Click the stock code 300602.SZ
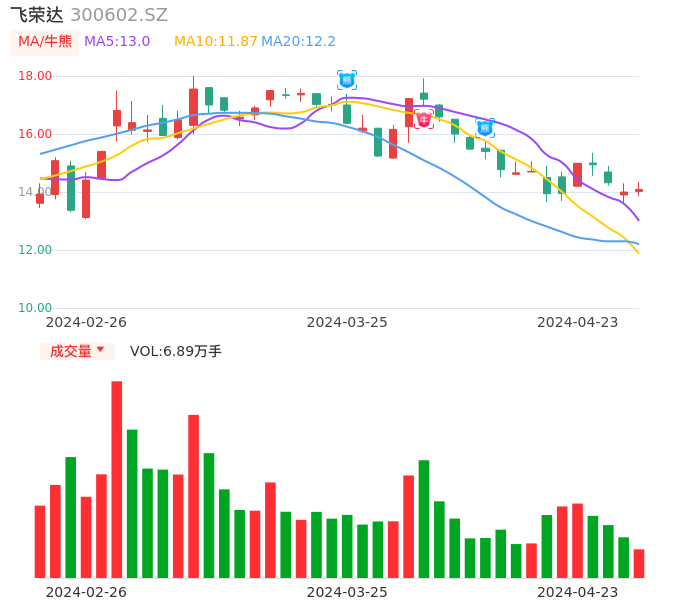686x606 pixels. [x=119, y=15]
